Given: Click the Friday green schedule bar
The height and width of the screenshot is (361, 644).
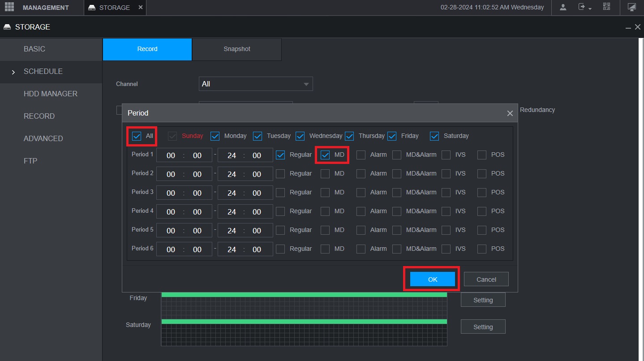Looking at the screenshot, I should [304, 295].
